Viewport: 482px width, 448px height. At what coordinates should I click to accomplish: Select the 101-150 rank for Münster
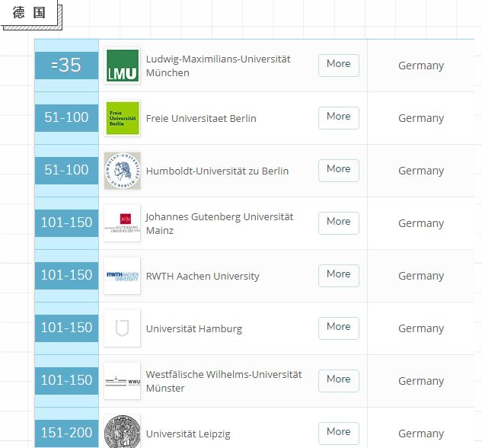[x=66, y=381]
